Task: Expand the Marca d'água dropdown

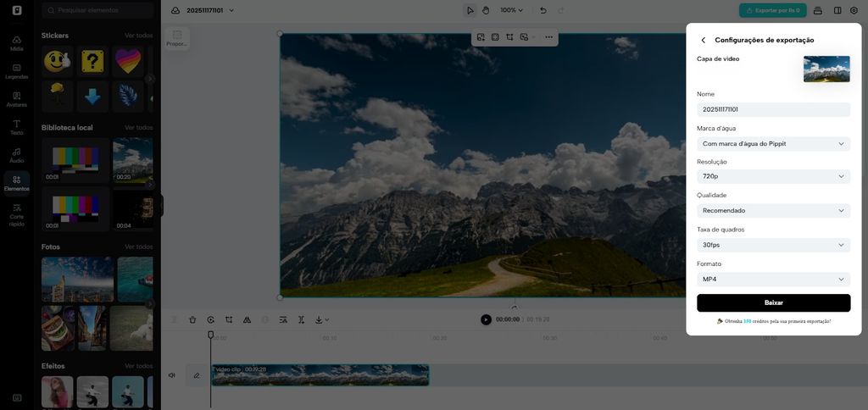Action: pyautogui.click(x=773, y=144)
